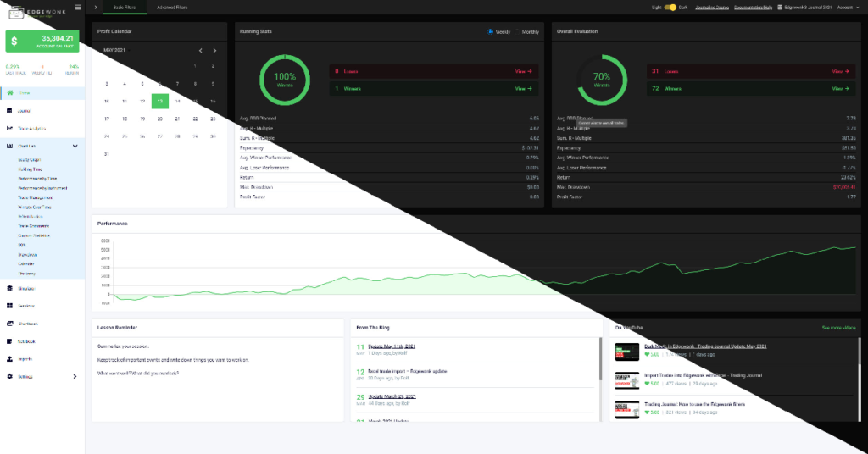Open Journal via its sidebar icon
Image resolution: width=868 pixels, height=454 pixels.
pos(10,110)
